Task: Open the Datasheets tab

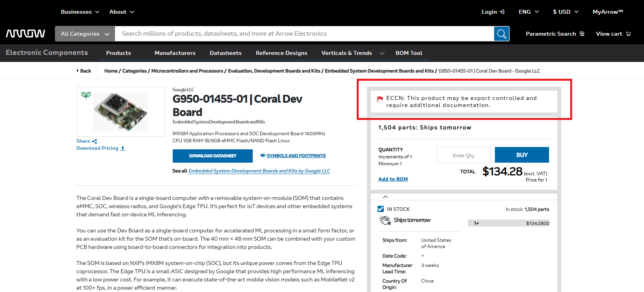Action: pyautogui.click(x=226, y=53)
